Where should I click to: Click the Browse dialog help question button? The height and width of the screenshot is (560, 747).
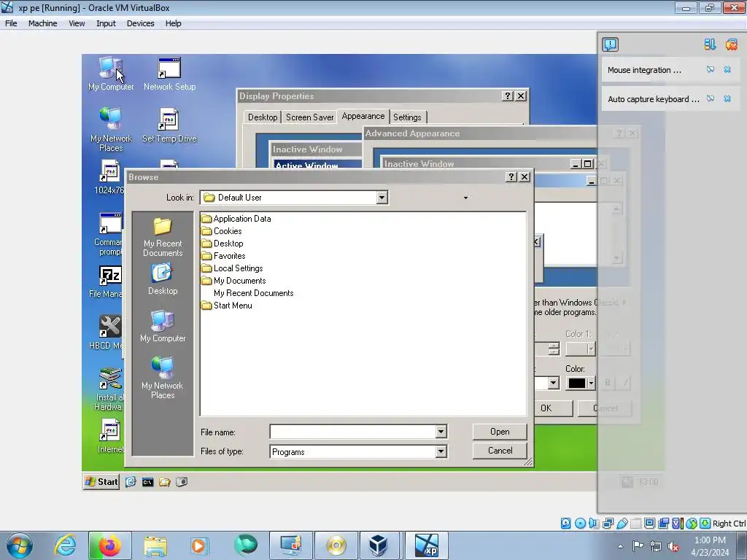pyautogui.click(x=511, y=176)
